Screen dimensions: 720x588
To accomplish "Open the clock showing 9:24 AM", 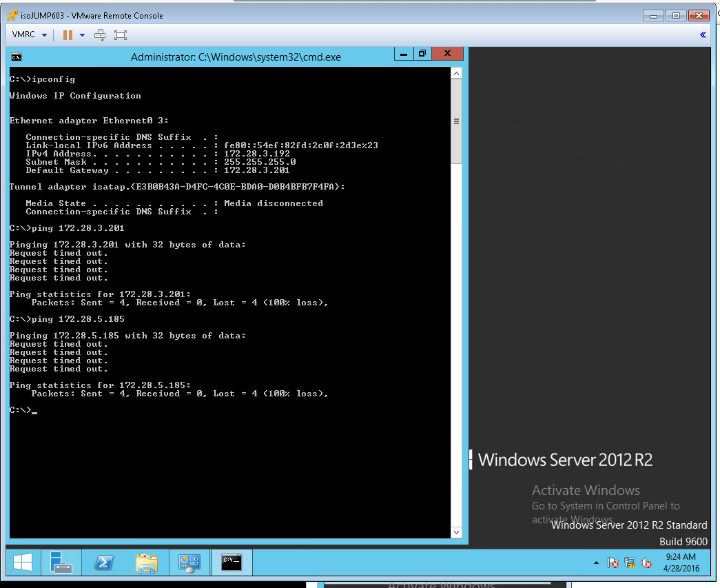I will click(x=681, y=562).
